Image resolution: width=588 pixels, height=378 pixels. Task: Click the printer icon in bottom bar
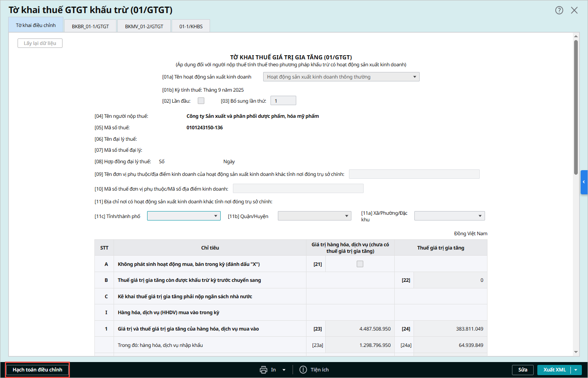click(264, 370)
